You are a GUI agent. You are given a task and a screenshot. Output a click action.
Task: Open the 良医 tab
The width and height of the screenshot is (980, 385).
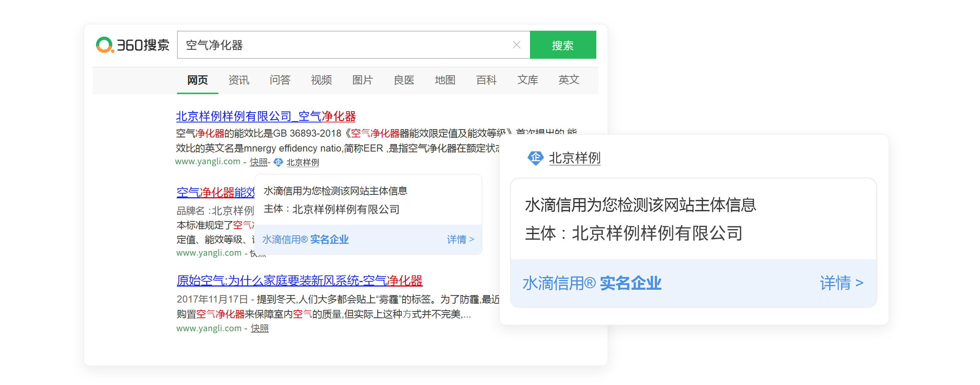click(x=403, y=80)
